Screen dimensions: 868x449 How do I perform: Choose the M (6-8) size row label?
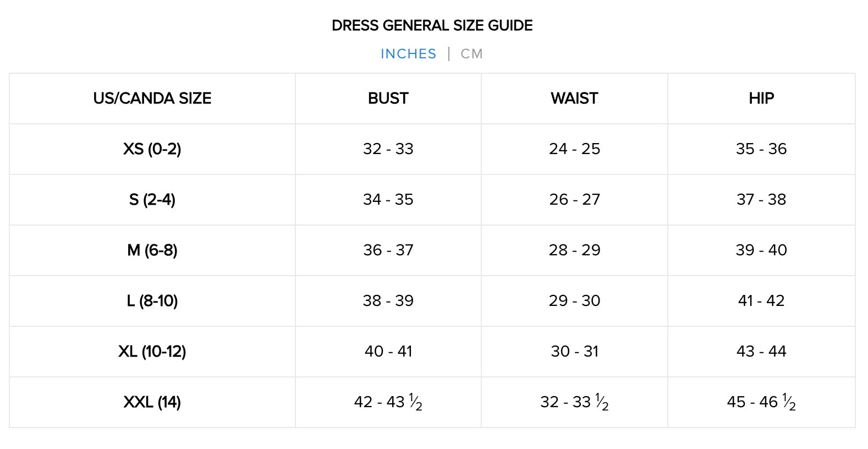coord(152,250)
